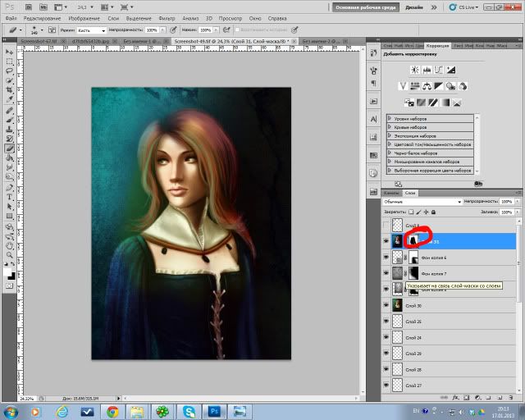Image resolution: width=525 pixels, height=420 pixels.
Task: Open the brush preset picker
Action: pyautogui.click(x=42, y=30)
